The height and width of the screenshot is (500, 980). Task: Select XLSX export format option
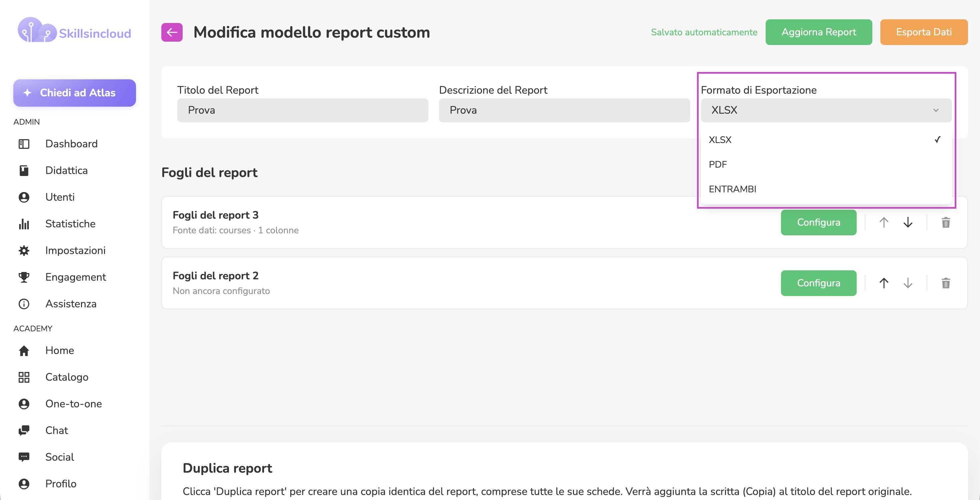click(x=826, y=140)
